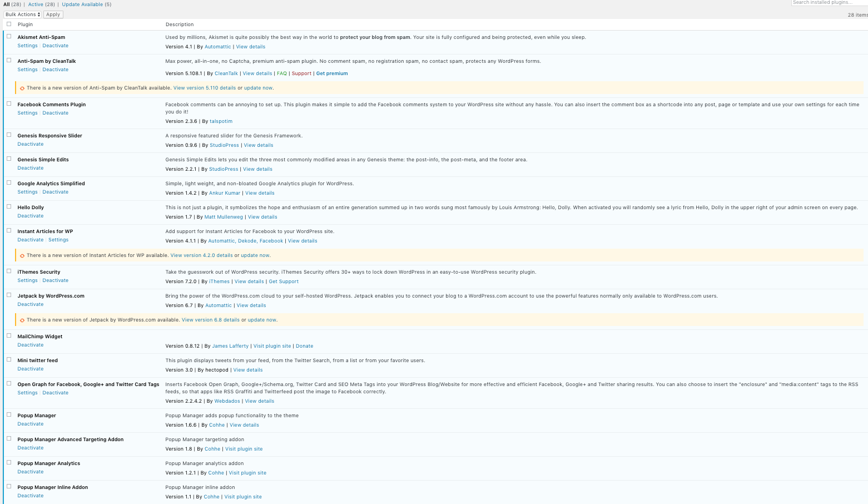This screenshot has width=868, height=504.
Task: Open the Automattic author link for Akismet
Action: click(218, 47)
